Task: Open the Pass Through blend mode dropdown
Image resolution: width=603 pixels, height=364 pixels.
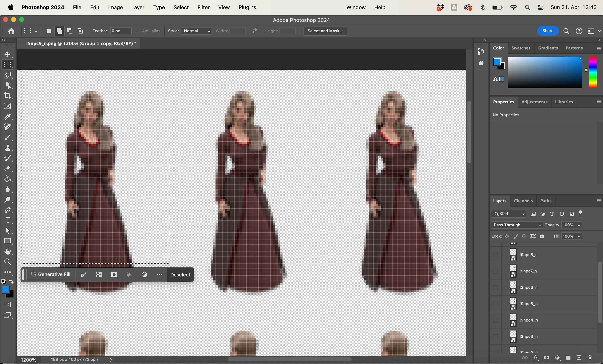Action: click(517, 225)
